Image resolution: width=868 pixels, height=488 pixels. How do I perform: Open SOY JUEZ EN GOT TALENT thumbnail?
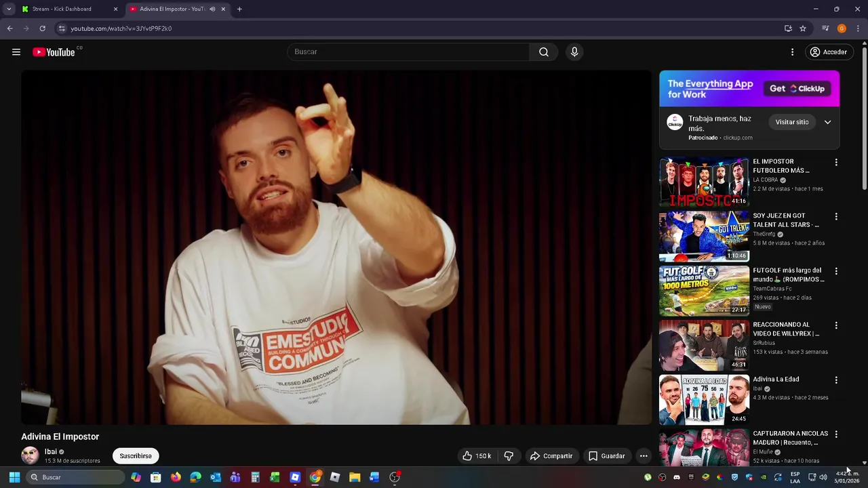click(704, 237)
